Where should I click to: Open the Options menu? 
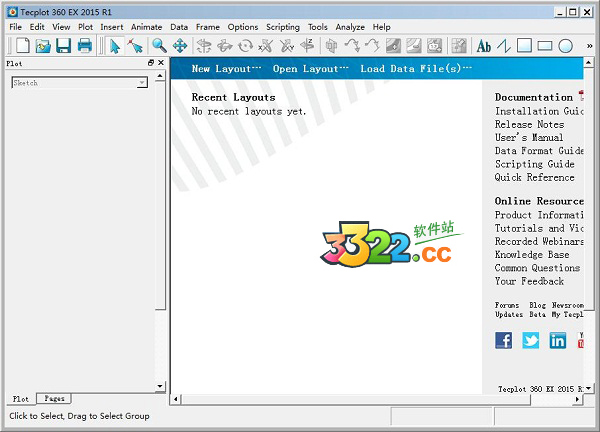click(x=243, y=27)
